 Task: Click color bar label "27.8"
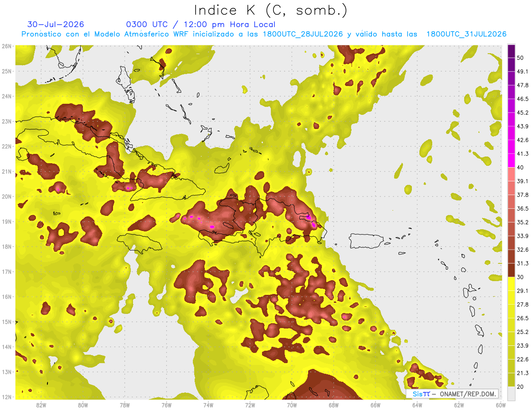tap(523, 305)
